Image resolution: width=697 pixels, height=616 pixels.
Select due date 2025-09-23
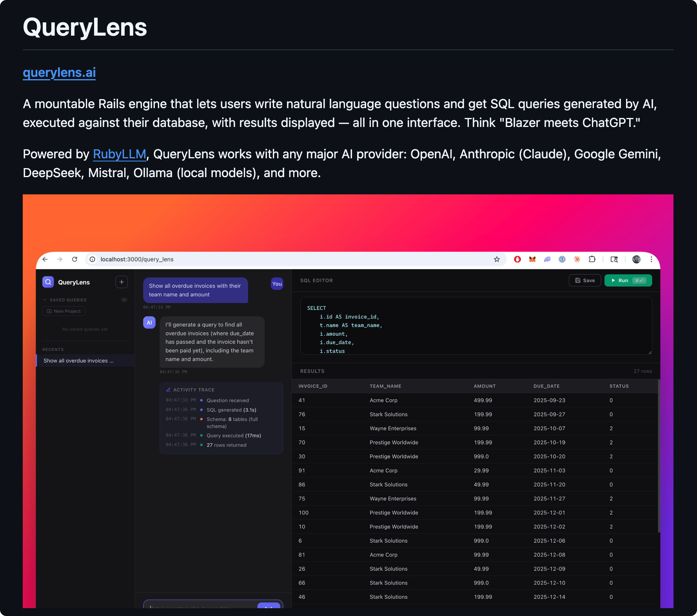[550, 400]
